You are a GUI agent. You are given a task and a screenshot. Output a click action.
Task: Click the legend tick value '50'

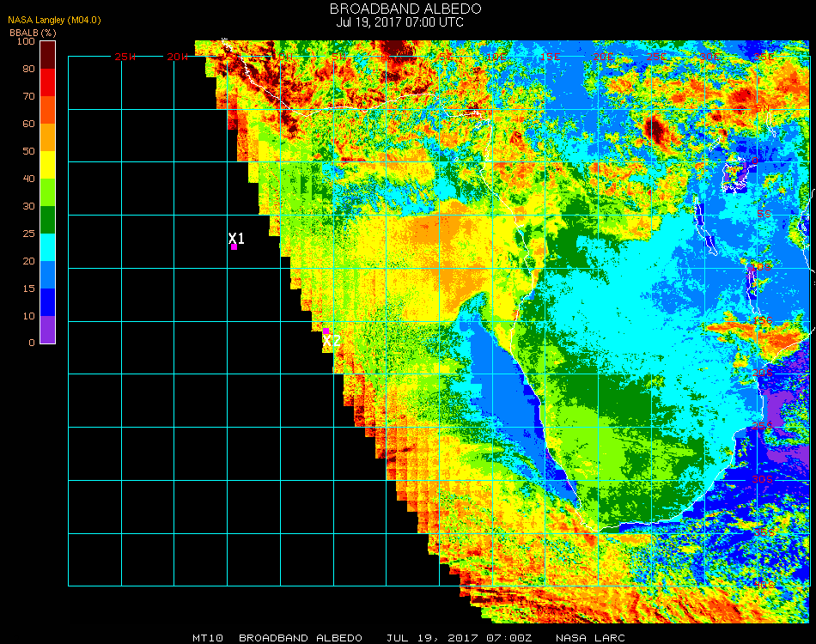(x=28, y=151)
